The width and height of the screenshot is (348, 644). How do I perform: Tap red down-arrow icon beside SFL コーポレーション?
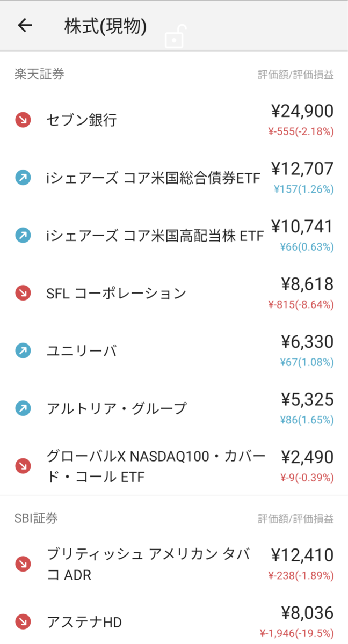pyautogui.click(x=23, y=293)
